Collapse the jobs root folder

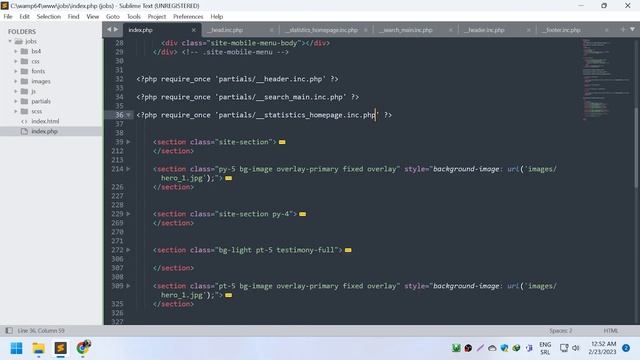(x=10, y=41)
